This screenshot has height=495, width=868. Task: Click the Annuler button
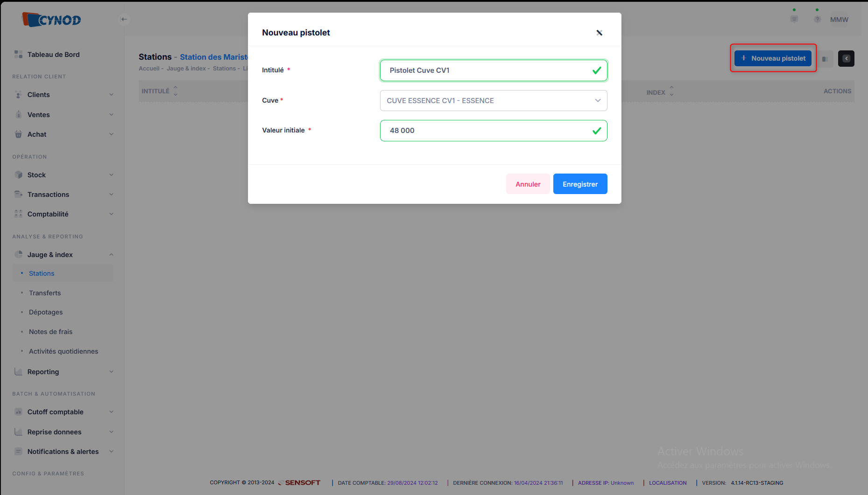[528, 184]
